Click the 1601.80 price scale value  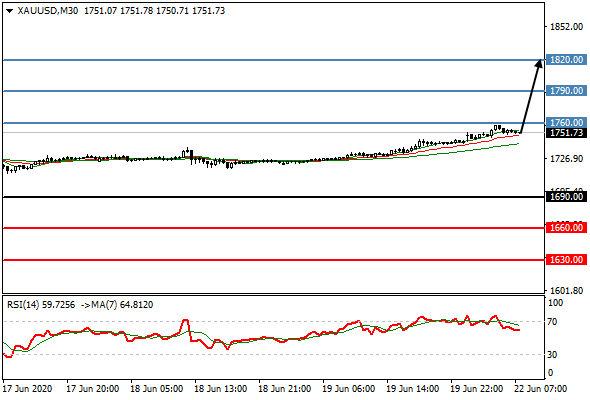(x=566, y=290)
